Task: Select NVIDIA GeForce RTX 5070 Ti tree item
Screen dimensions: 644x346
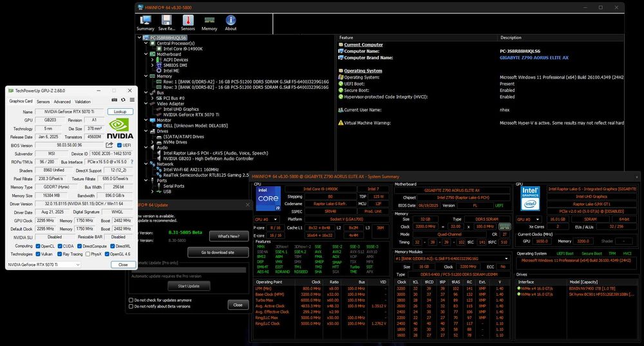Action: click(191, 114)
